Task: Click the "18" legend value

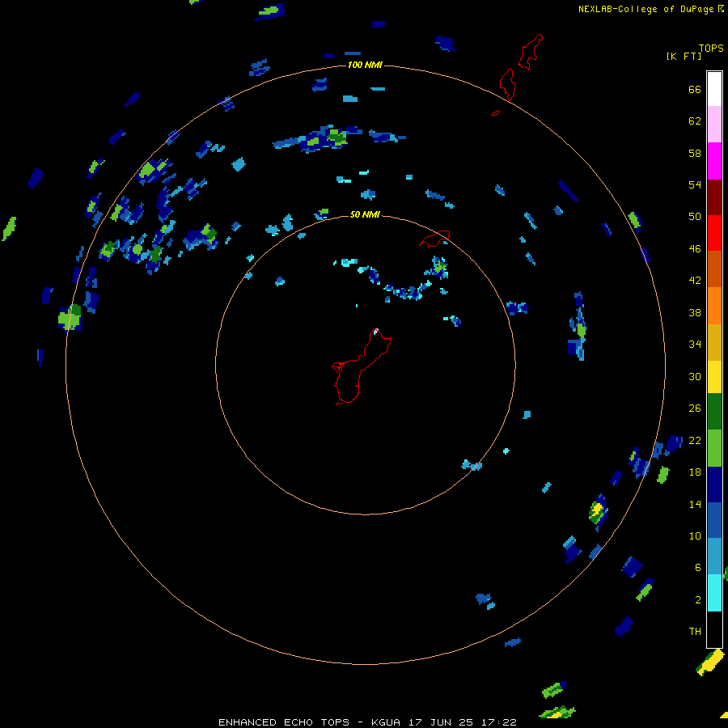Action: pyautogui.click(x=695, y=472)
